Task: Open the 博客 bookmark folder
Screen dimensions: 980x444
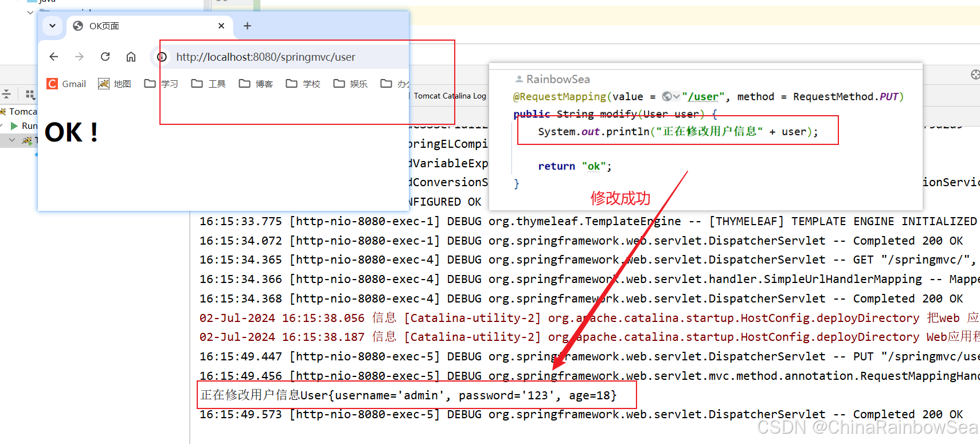Action: 256,84
